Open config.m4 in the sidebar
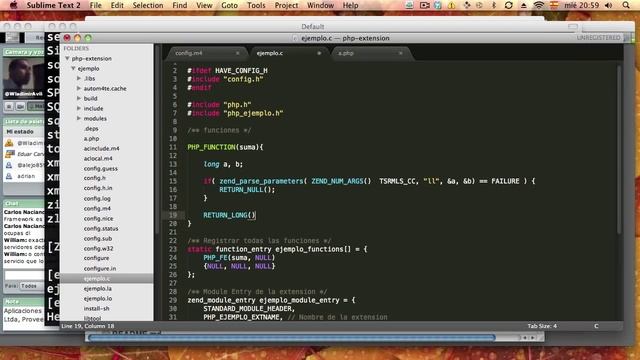Viewport: 640px width, 360px height. [x=97, y=208]
